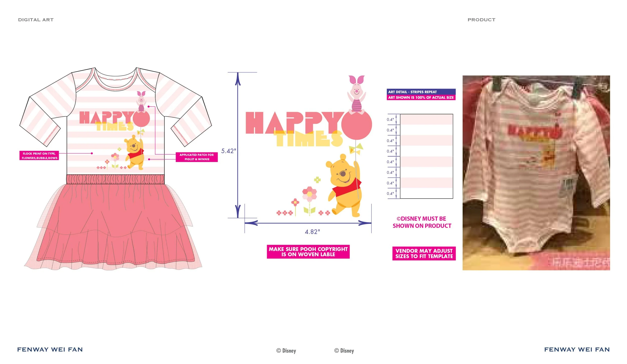
Task: Click the "©DISNEY MUST BE SHOWN ON PRODUCT" text
Action: [x=422, y=222]
